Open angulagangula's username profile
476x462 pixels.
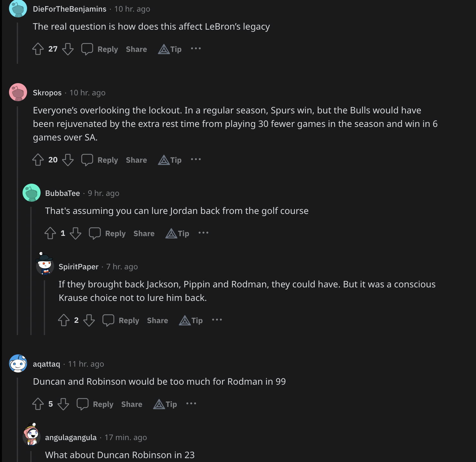[71, 438]
